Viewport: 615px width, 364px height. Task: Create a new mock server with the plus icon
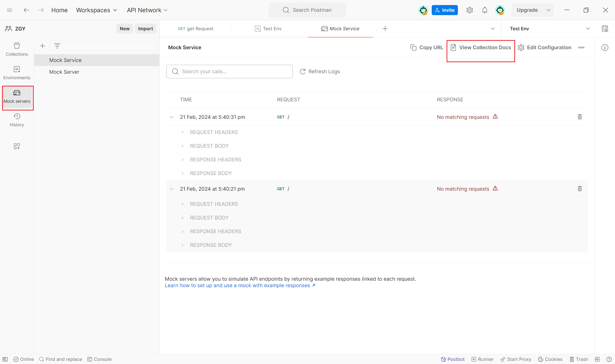click(43, 46)
